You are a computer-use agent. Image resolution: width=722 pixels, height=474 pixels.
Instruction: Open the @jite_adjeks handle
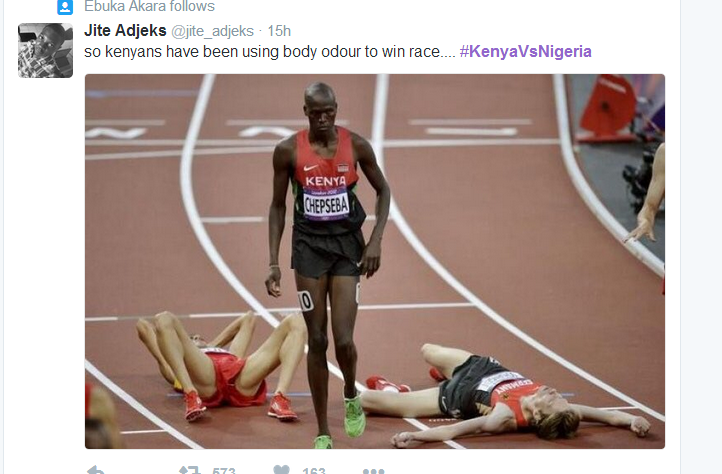(x=212, y=31)
